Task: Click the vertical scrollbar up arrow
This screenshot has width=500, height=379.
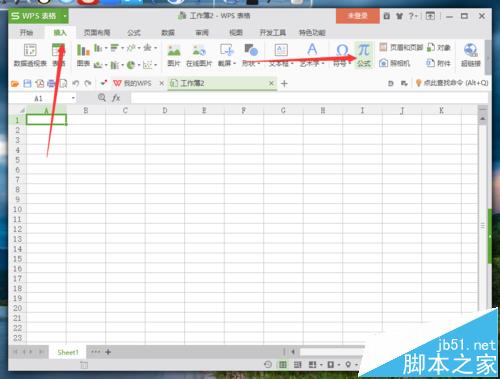Action: [x=483, y=119]
